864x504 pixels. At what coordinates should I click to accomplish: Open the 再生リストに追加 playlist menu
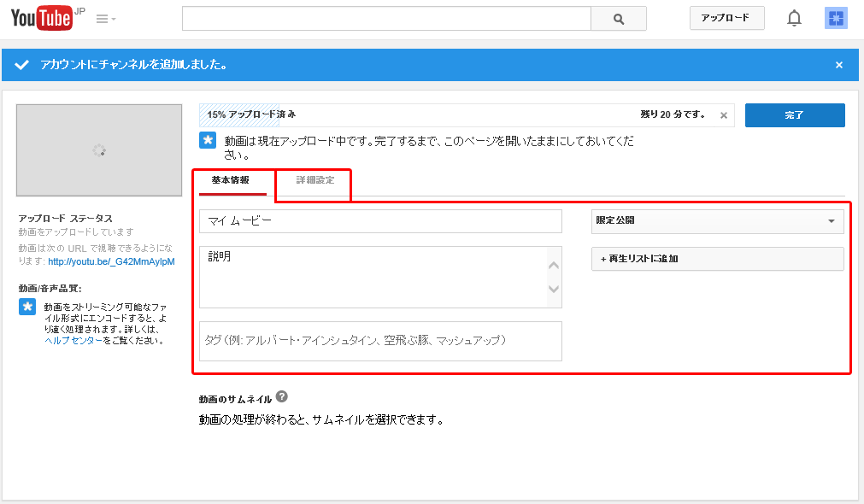(x=717, y=259)
